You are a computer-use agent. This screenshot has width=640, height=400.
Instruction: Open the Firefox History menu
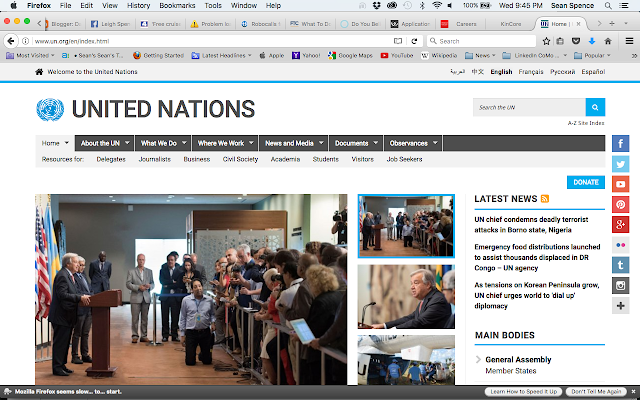click(x=138, y=6)
